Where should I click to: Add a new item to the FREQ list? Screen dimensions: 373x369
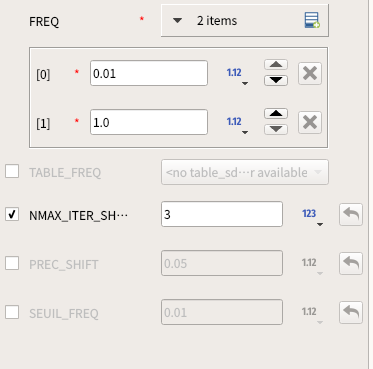tap(312, 20)
